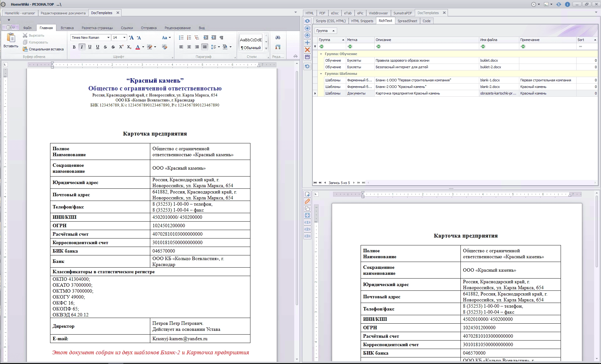Screen dimensions: 601x364
Task: Click the Clear formatting eraser icon
Action: coord(165,47)
